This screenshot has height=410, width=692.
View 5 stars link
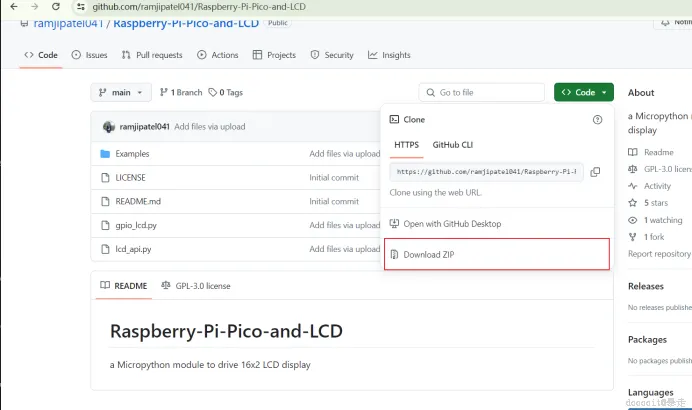648,203
